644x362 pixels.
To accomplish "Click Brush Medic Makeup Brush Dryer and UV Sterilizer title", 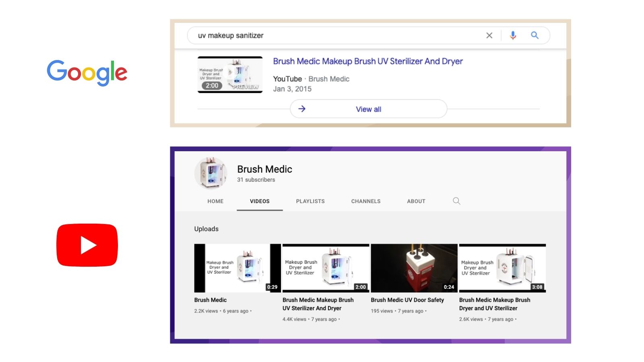I will coord(495,304).
